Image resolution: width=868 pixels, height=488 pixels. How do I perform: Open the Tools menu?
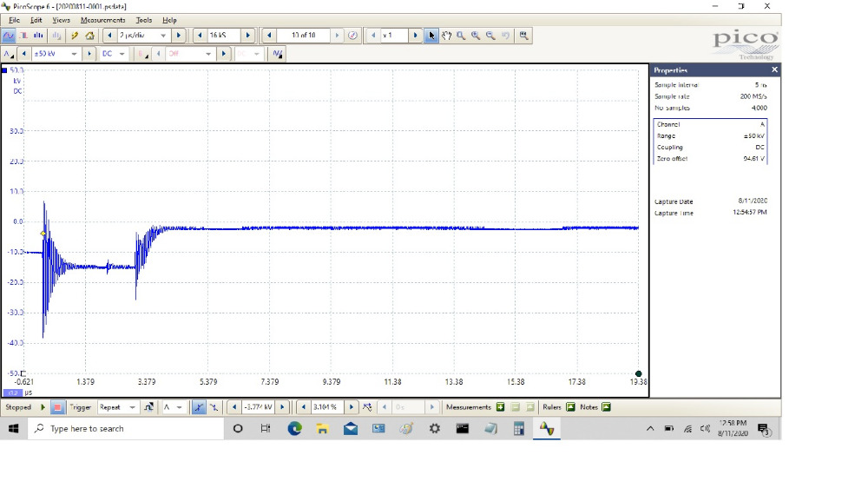coord(144,20)
